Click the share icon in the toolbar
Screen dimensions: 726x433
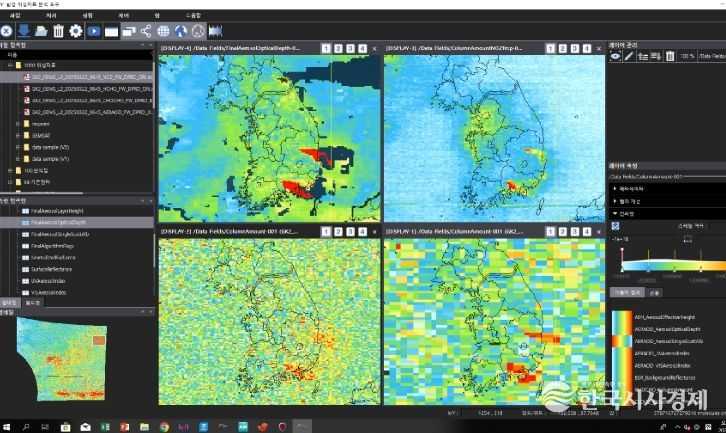[147, 30]
